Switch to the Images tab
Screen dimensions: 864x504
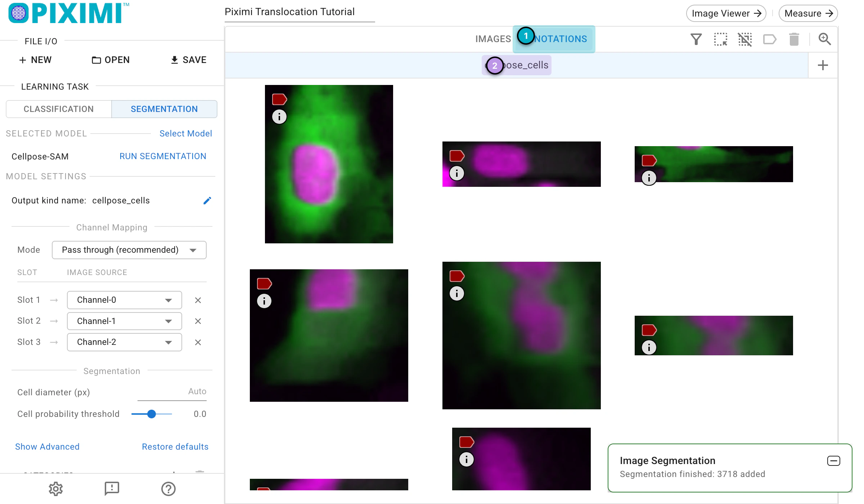pos(493,39)
